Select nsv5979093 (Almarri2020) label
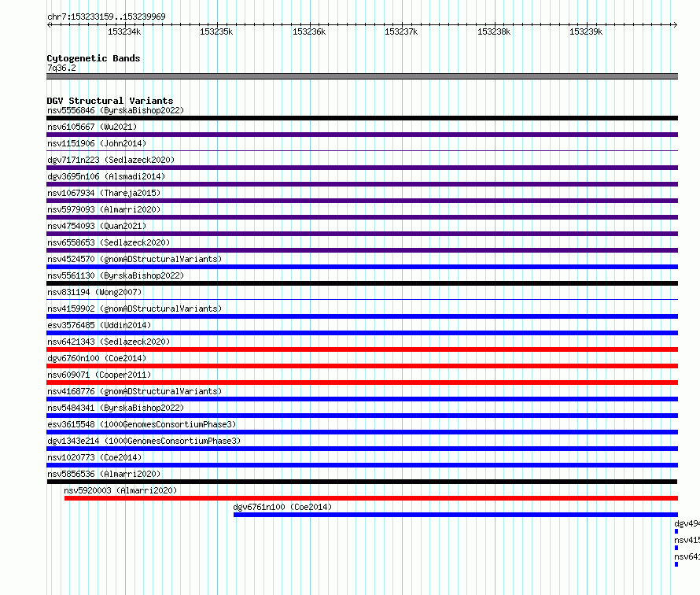 [x=104, y=209]
